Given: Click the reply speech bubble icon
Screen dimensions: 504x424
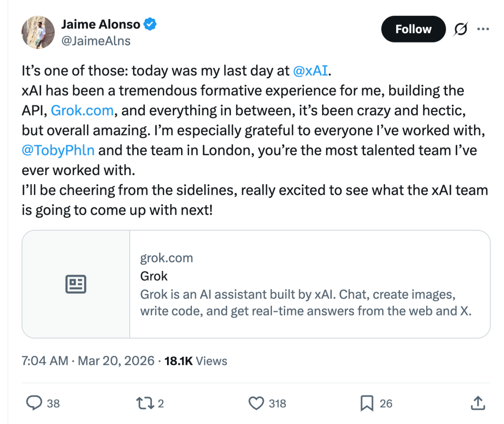Looking at the screenshot, I should coord(34,403).
